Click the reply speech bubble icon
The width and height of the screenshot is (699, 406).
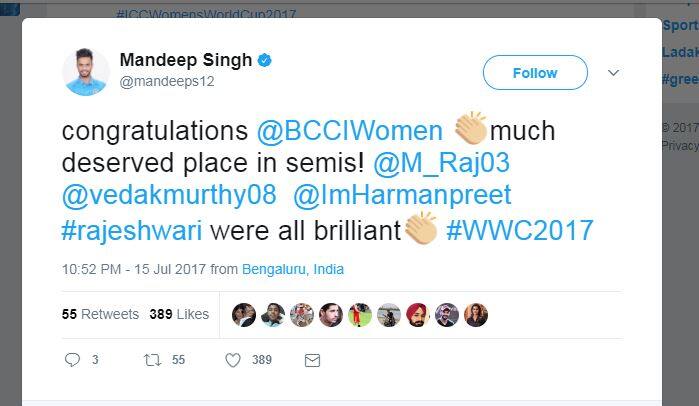72,360
